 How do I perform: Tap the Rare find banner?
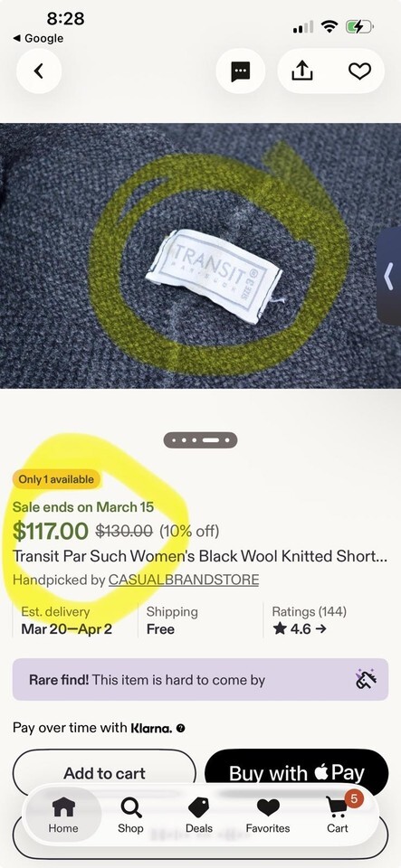[201, 679]
